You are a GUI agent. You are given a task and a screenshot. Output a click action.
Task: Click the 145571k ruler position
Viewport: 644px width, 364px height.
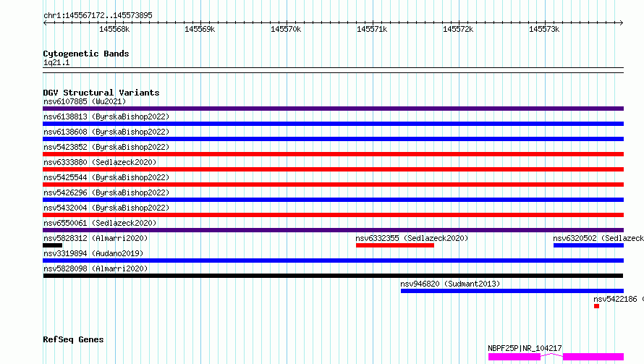point(372,29)
